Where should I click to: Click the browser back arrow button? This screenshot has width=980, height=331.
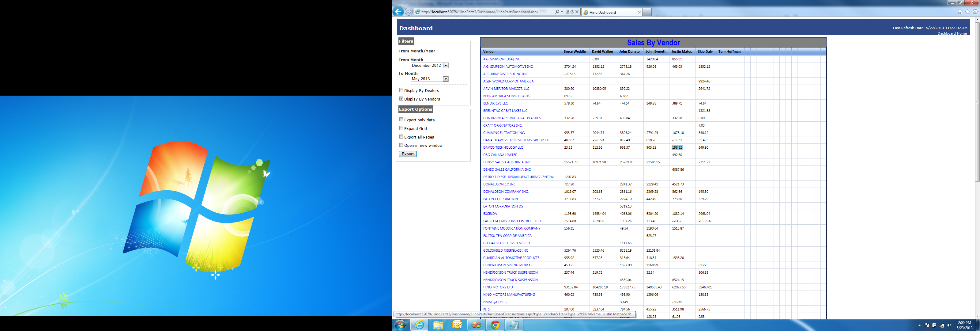click(398, 12)
